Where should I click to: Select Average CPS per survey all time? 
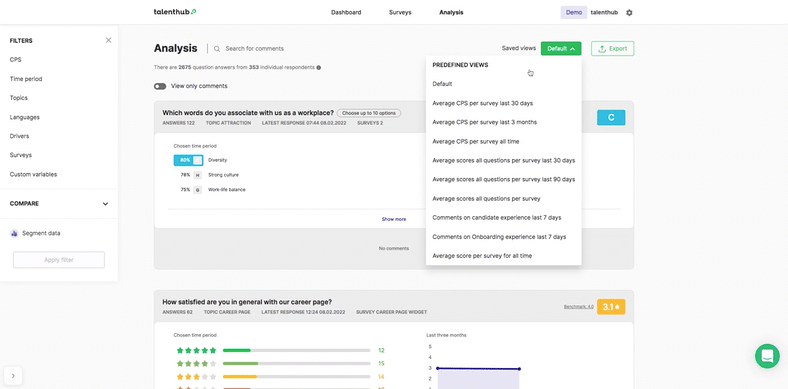coord(476,142)
